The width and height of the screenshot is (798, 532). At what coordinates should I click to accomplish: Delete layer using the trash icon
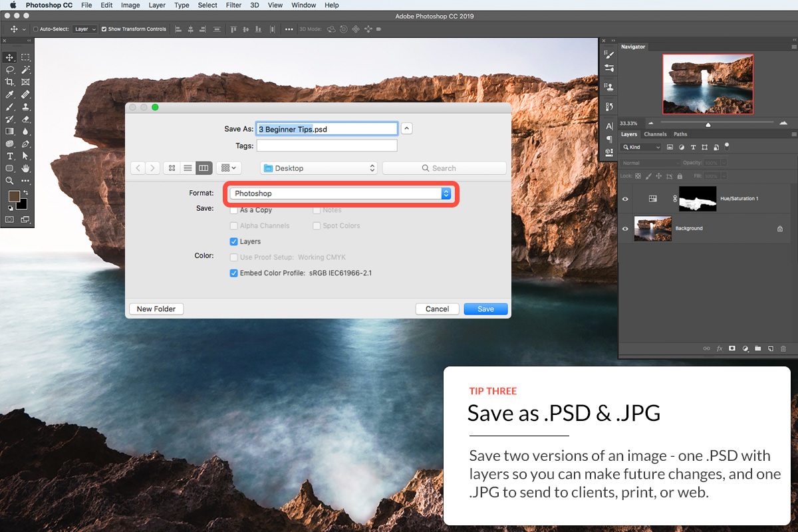click(x=783, y=348)
